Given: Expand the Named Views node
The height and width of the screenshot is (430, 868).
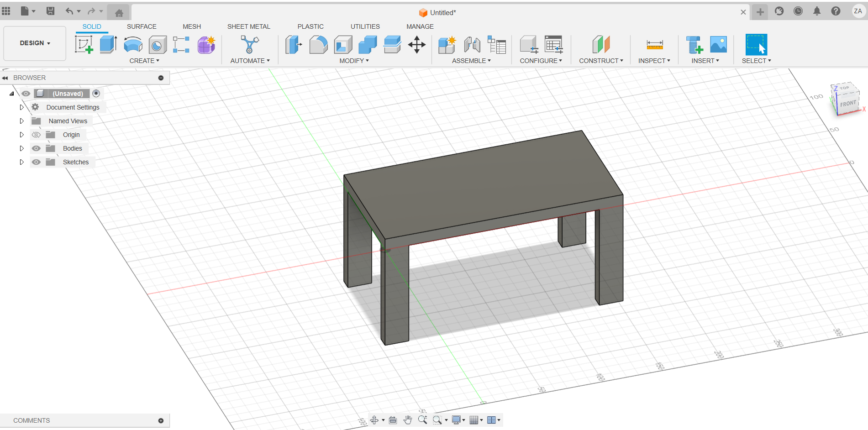Looking at the screenshot, I should point(21,121).
